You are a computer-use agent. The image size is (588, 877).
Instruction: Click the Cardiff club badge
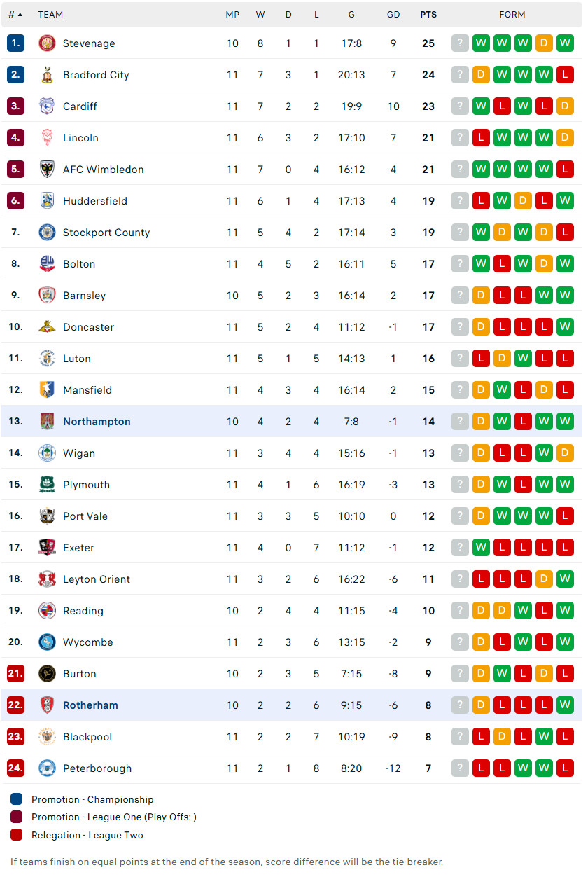tap(47, 106)
